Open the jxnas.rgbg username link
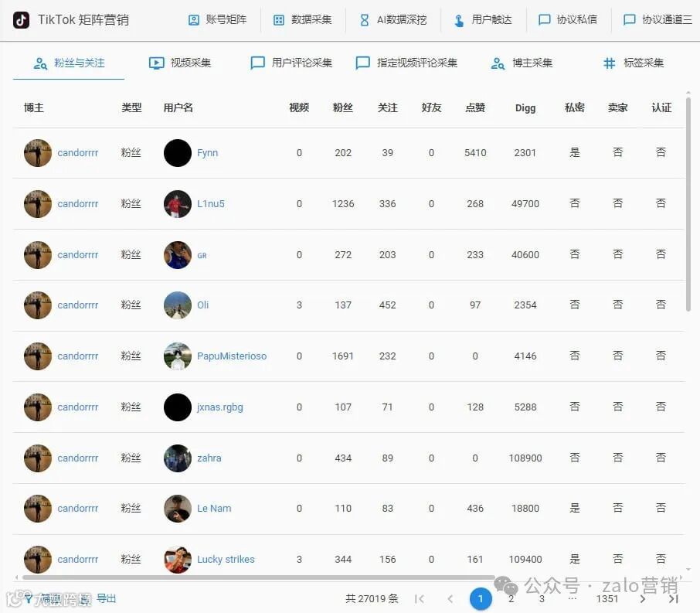 click(220, 407)
